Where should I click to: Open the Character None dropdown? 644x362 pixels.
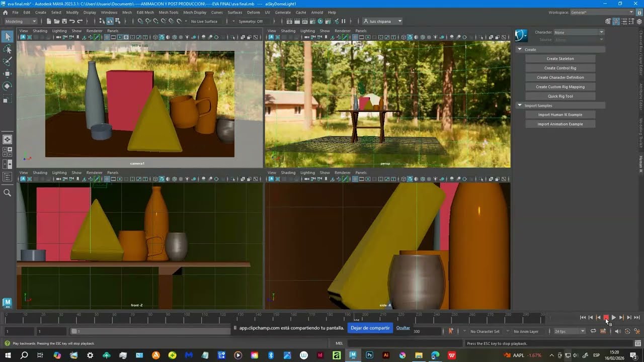pos(579,32)
